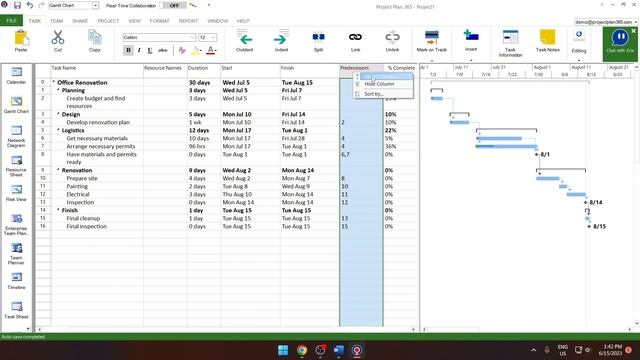Toggle Bold formatting

coord(128,50)
